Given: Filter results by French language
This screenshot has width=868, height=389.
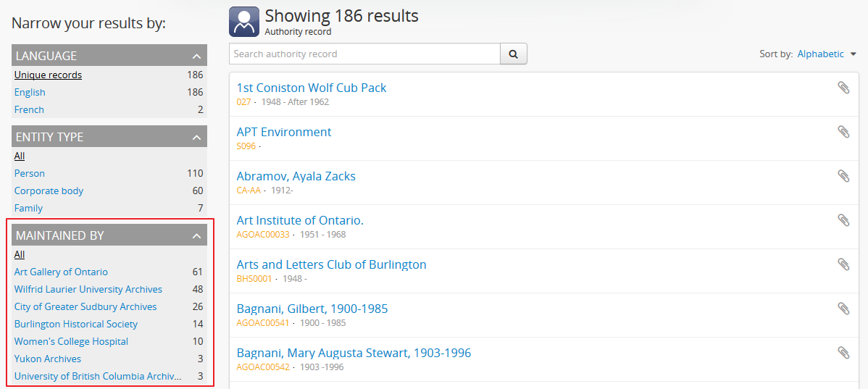Looking at the screenshot, I should tap(29, 109).
